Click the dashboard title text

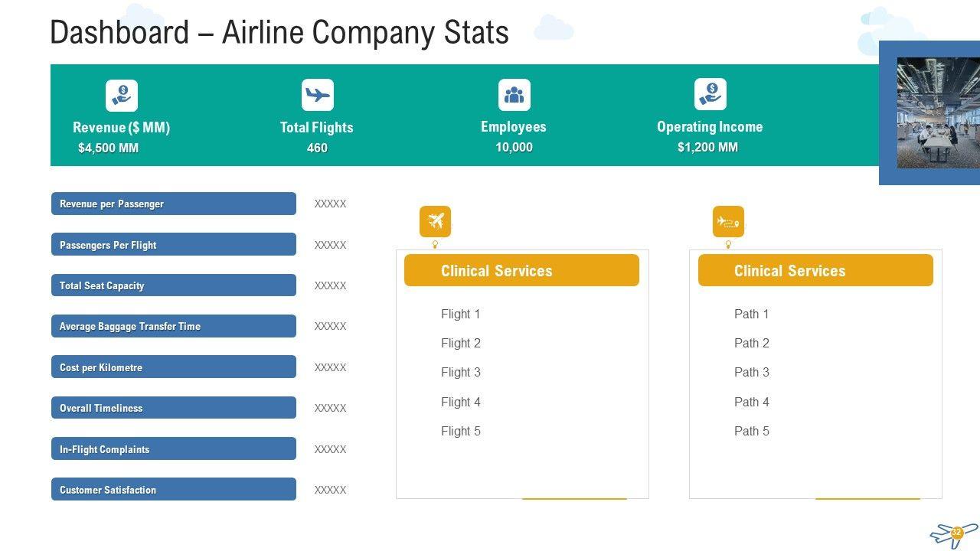coord(279,33)
